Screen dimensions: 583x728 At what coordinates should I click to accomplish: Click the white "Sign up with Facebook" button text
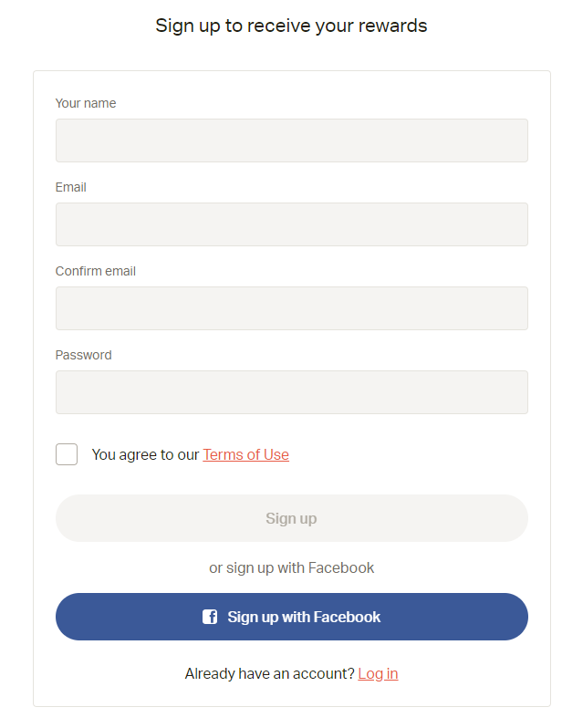(x=304, y=617)
